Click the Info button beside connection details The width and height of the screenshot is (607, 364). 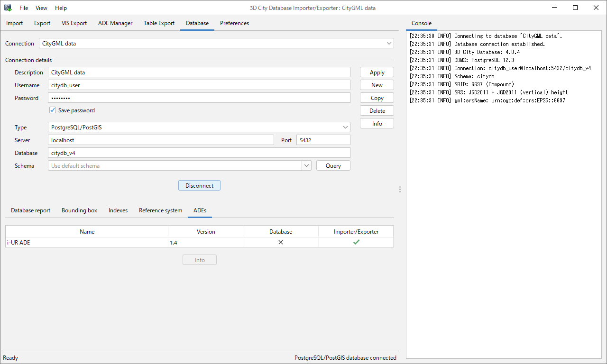[x=377, y=123]
